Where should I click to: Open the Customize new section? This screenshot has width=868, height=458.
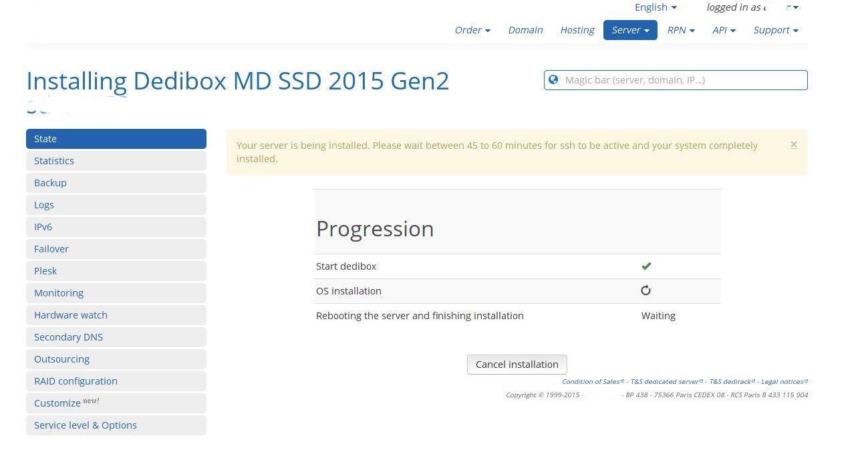[116, 403]
